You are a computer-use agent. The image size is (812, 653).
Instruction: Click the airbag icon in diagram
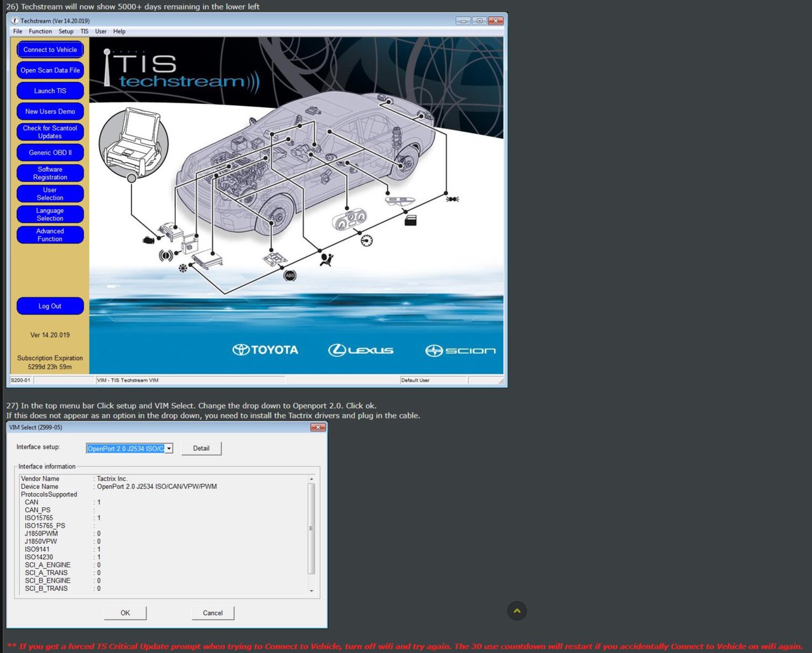[327, 259]
